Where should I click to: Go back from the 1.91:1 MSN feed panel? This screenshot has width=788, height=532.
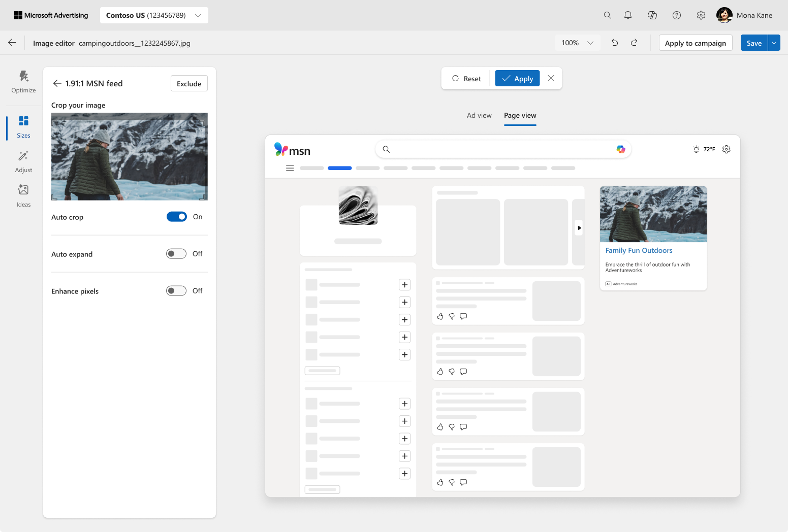(x=57, y=83)
